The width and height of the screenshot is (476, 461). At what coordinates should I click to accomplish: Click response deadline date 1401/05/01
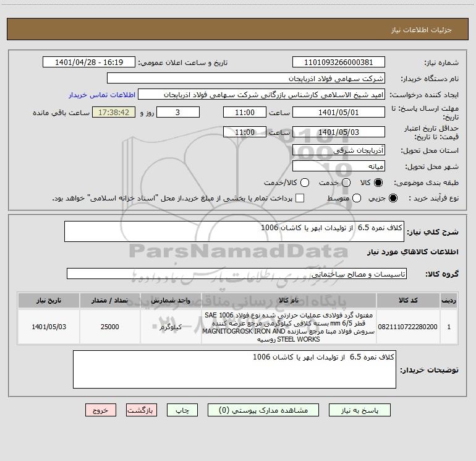pos(339,112)
